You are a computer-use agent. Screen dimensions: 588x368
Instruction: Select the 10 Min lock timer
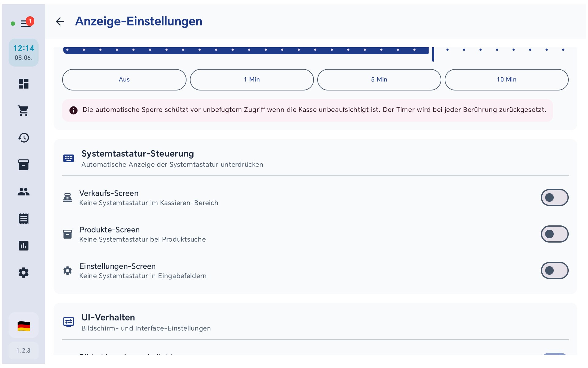(x=507, y=80)
